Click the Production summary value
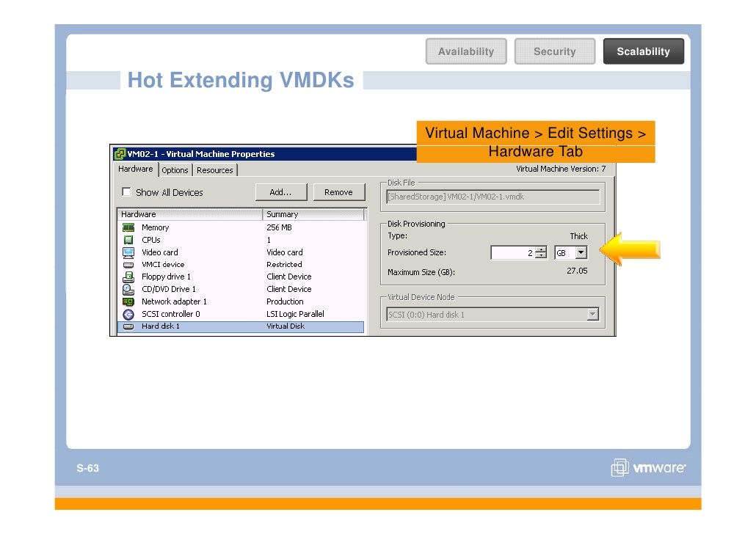The height and width of the screenshot is (534, 756). pos(285,301)
